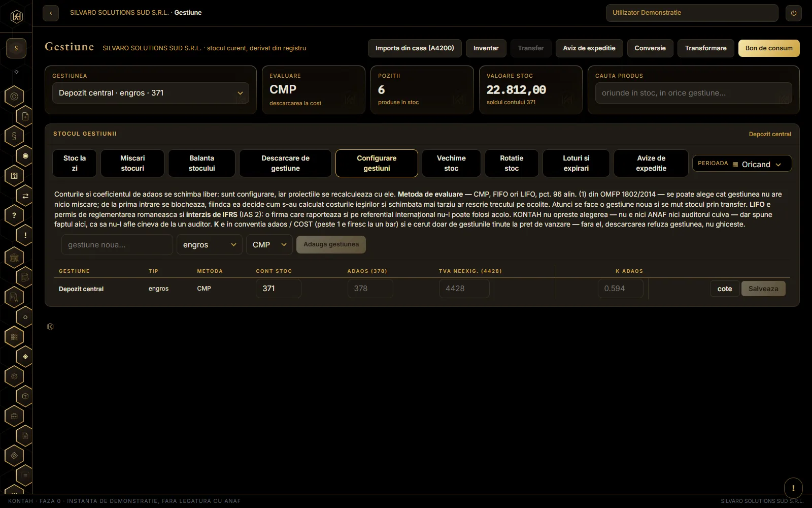The width and height of the screenshot is (812, 508).
Task: Click the 'Transformare' button
Action: (x=705, y=48)
